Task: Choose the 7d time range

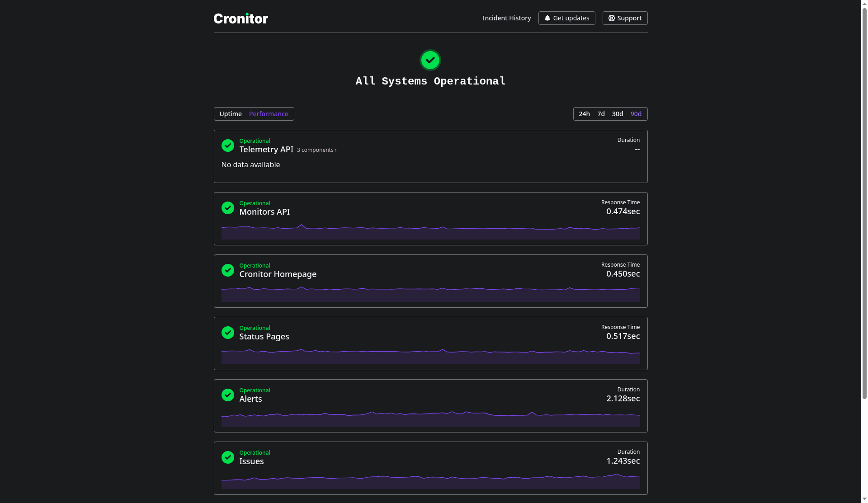Action: [601, 114]
